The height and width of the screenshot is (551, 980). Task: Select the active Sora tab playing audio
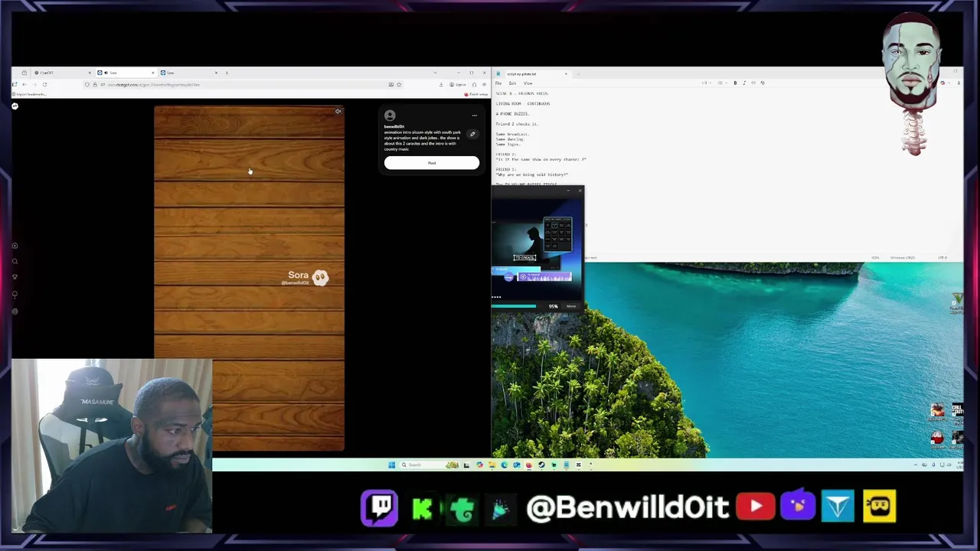[126, 73]
